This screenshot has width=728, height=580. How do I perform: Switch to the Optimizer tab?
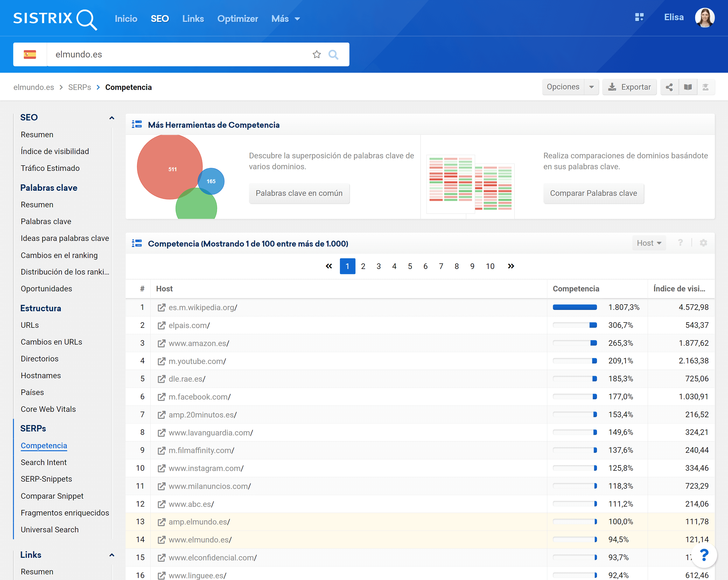tap(237, 19)
